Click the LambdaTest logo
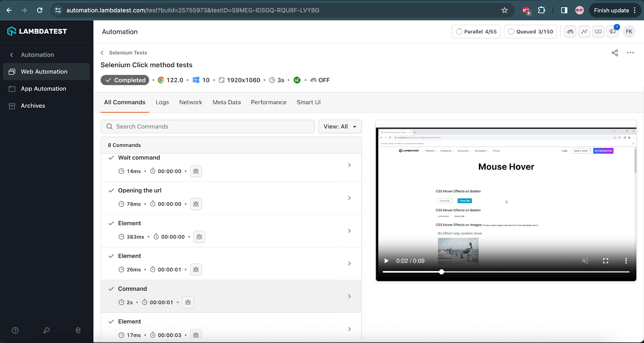The width and height of the screenshot is (644, 343). coord(37,31)
